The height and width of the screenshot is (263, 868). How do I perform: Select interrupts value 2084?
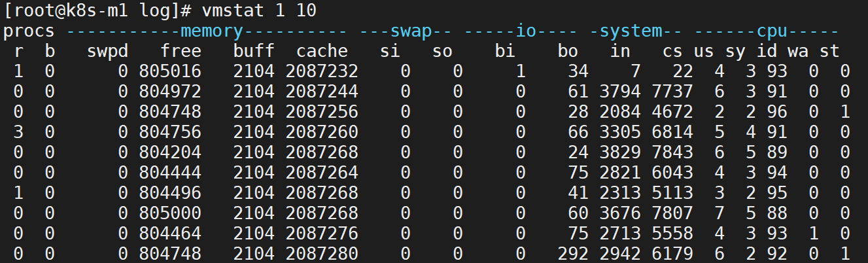(x=620, y=112)
